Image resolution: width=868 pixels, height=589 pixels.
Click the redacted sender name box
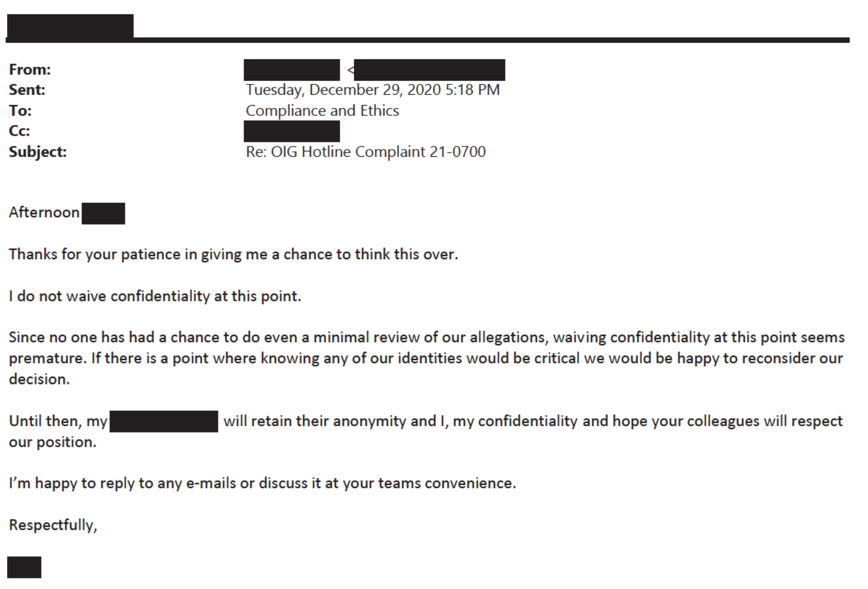pos(292,70)
